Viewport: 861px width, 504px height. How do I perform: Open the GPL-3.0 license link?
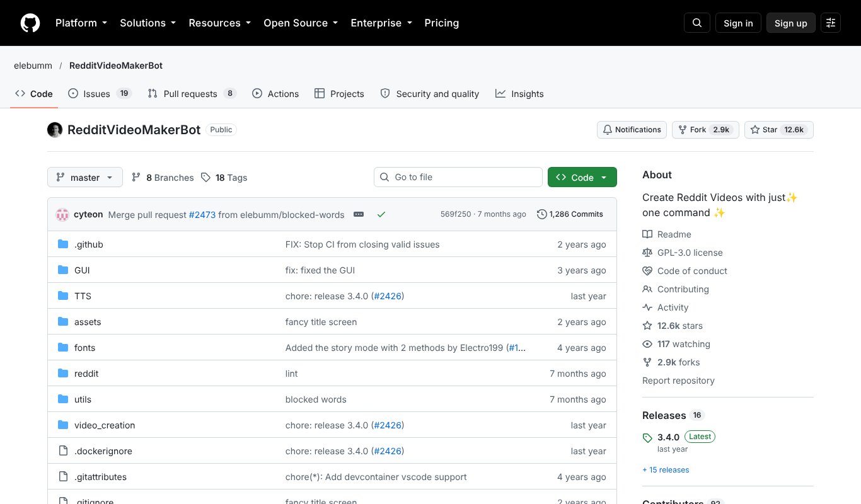coord(690,253)
